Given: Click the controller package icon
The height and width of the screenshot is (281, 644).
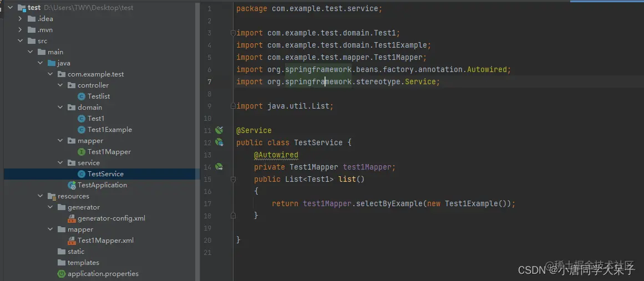Looking at the screenshot, I should point(72,85).
